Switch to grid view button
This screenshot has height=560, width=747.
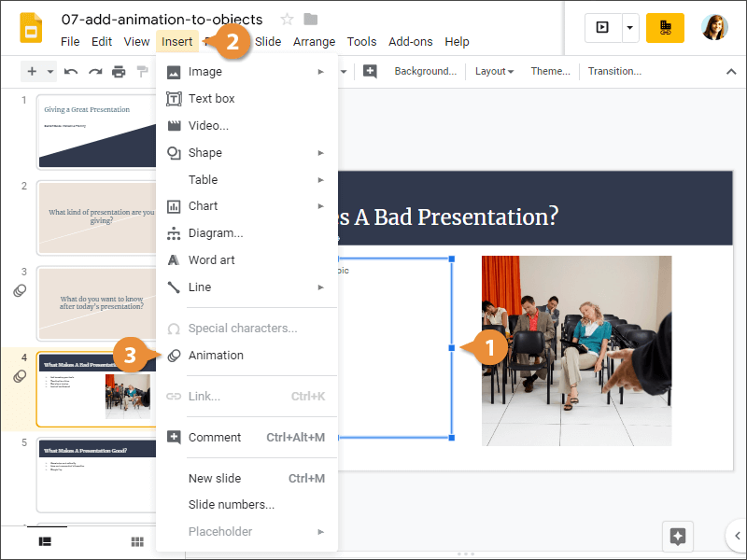137,541
